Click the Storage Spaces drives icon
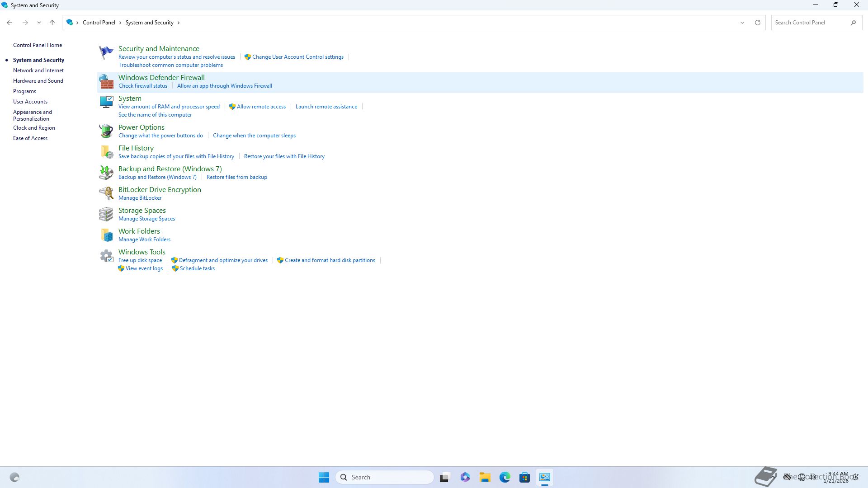The image size is (868, 488). 106,214
